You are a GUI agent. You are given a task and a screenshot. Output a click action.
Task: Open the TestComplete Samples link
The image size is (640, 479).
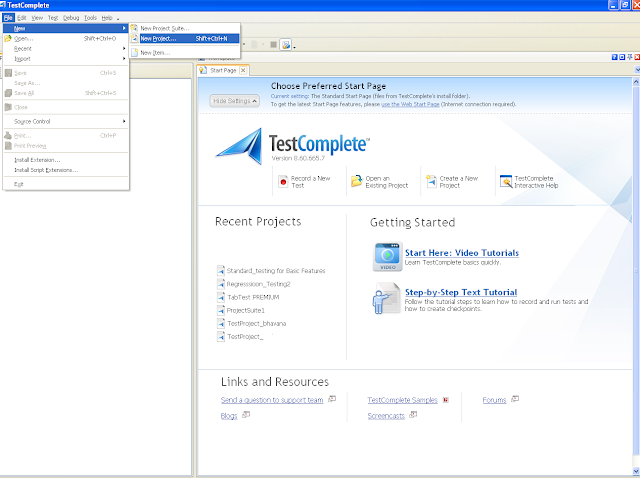tap(402, 400)
